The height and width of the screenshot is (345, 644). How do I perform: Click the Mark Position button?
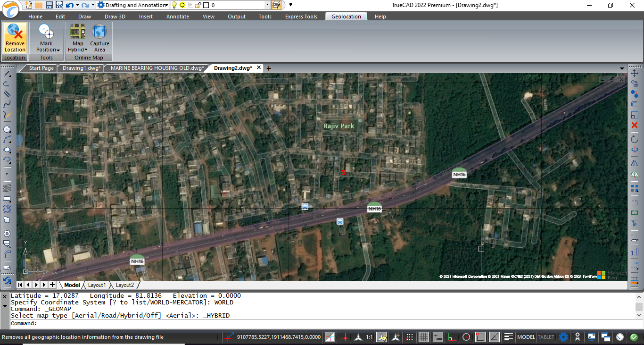click(x=46, y=38)
